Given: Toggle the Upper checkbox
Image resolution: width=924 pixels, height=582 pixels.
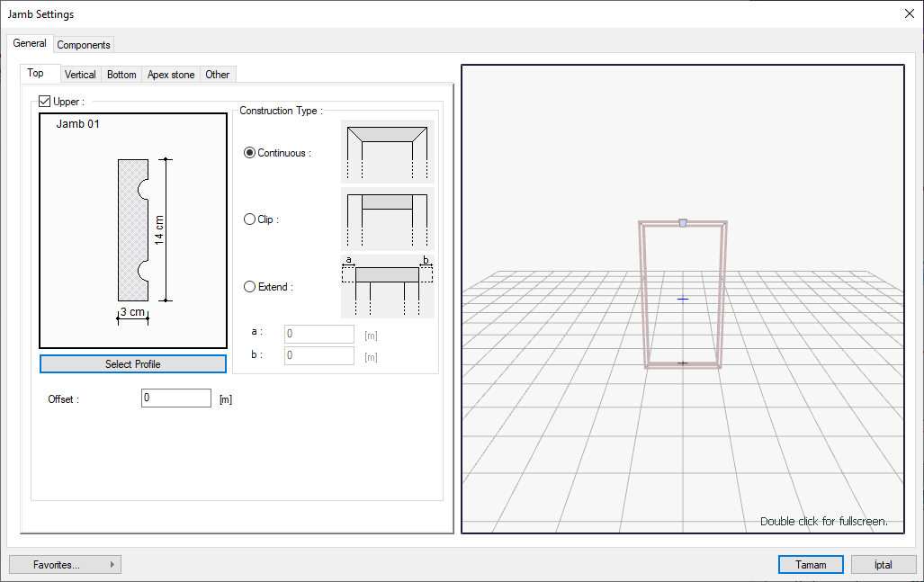Looking at the screenshot, I should (45, 102).
